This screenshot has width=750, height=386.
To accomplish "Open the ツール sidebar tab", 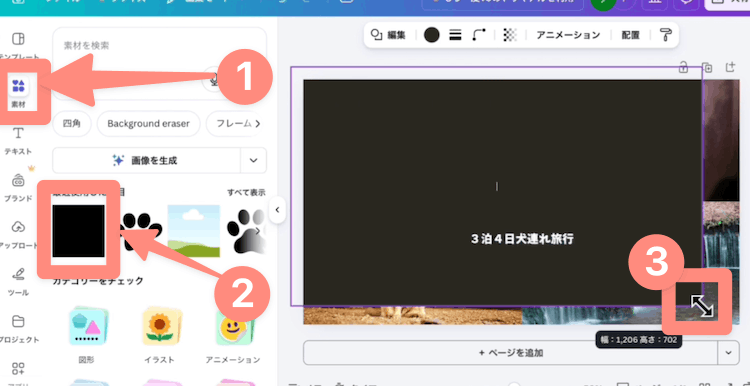I will click(18, 282).
